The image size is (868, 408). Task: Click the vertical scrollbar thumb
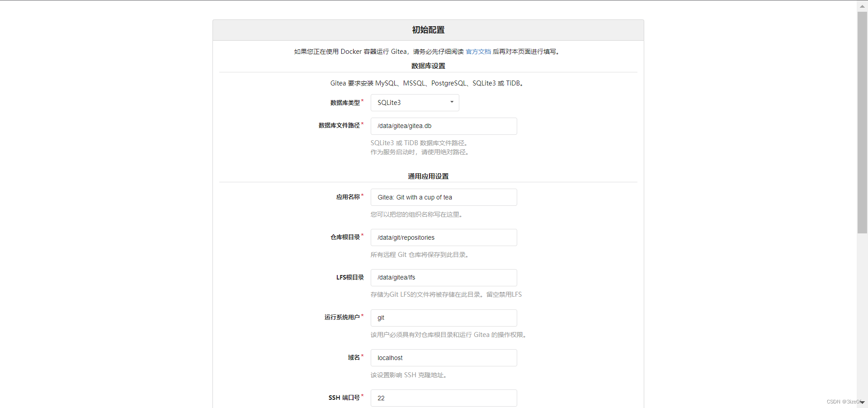[862, 122]
